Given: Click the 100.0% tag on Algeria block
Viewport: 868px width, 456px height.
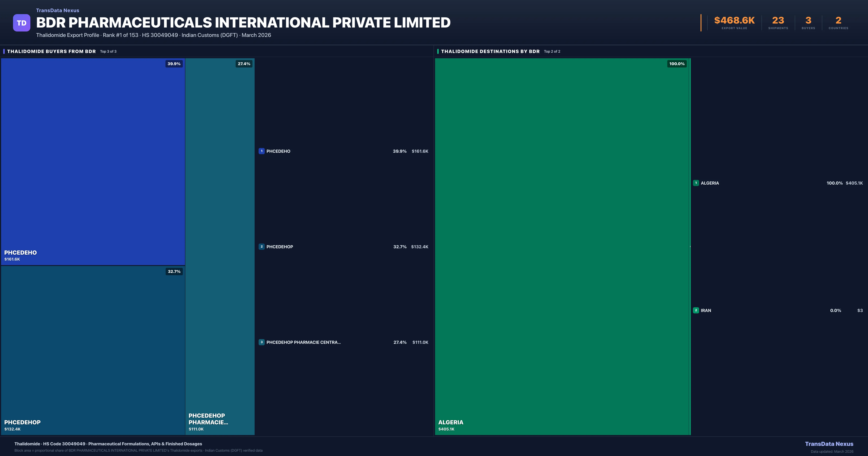Looking at the screenshot, I should tap(677, 64).
